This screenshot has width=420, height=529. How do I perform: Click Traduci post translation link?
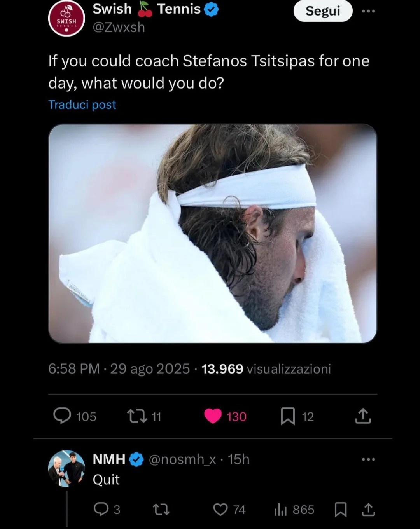82,105
